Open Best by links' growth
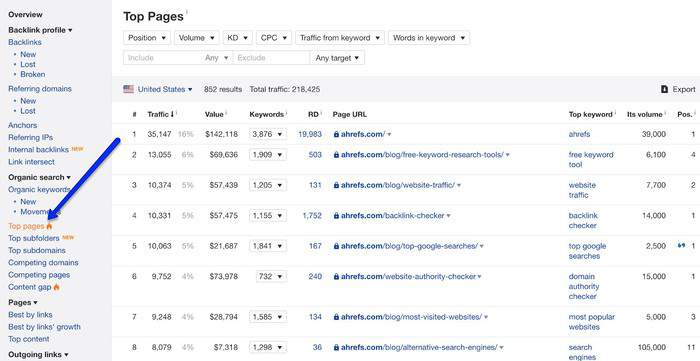 [45, 327]
